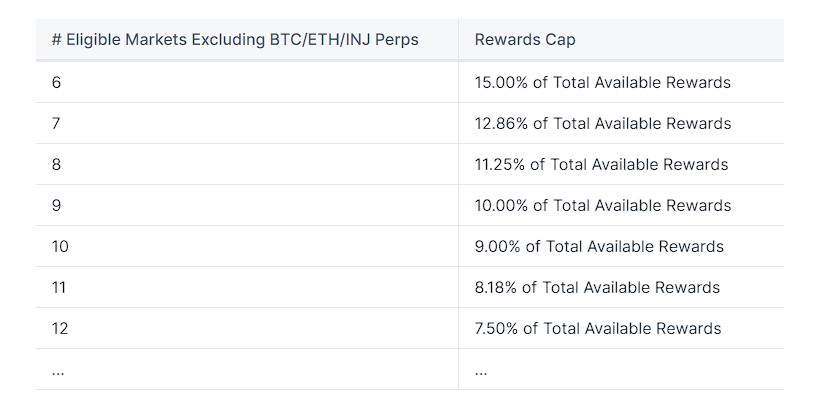Click the '8.18% of Total Available Rewards' cell
The image size is (817, 405).
tap(597, 287)
